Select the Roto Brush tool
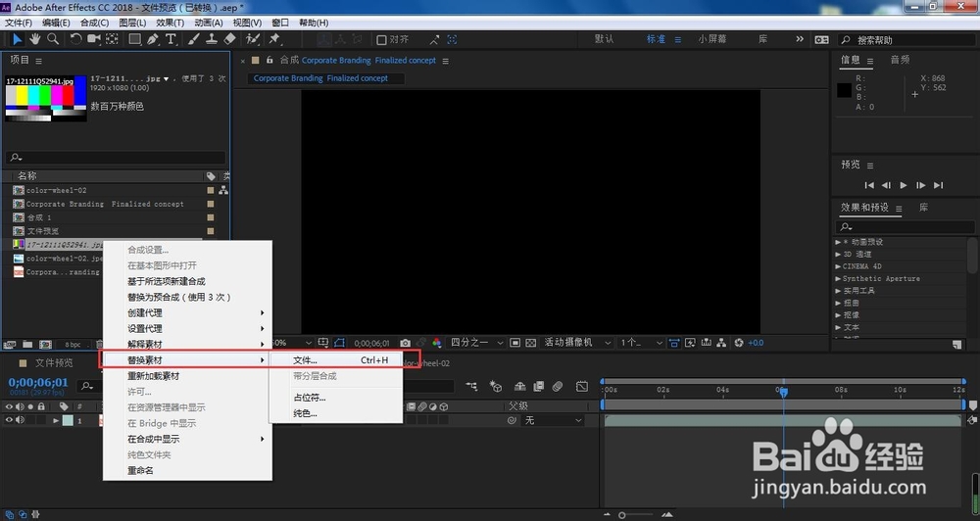 click(x=253, y=39)
